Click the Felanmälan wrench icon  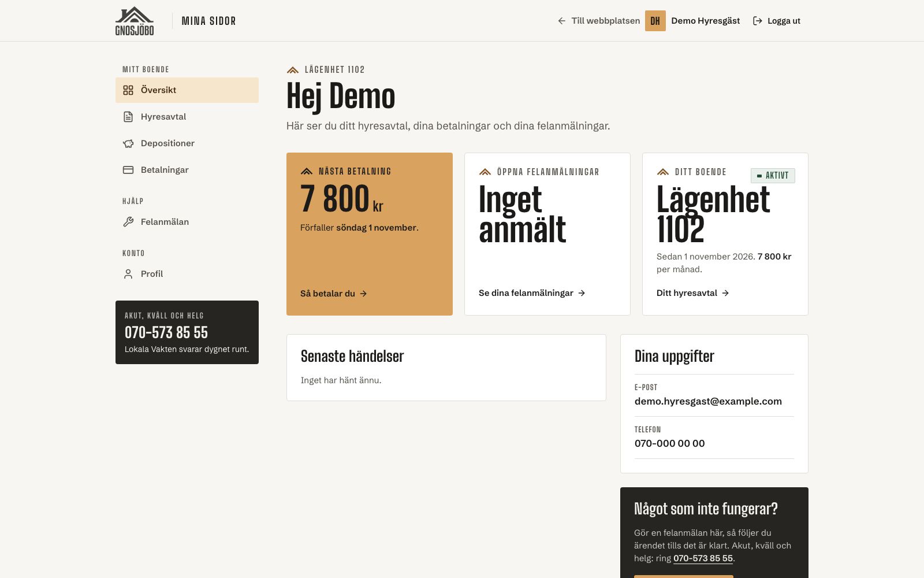pos(128,222)
